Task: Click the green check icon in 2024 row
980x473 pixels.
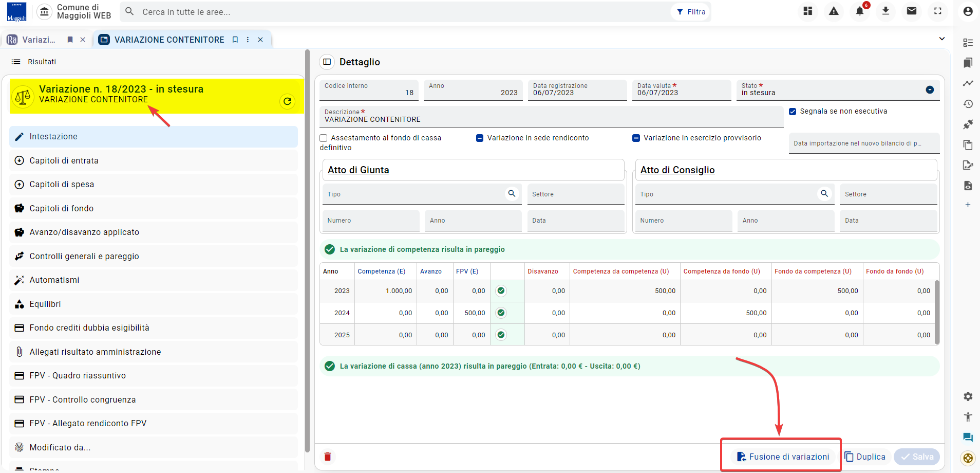Action: (x=501, y=313)
